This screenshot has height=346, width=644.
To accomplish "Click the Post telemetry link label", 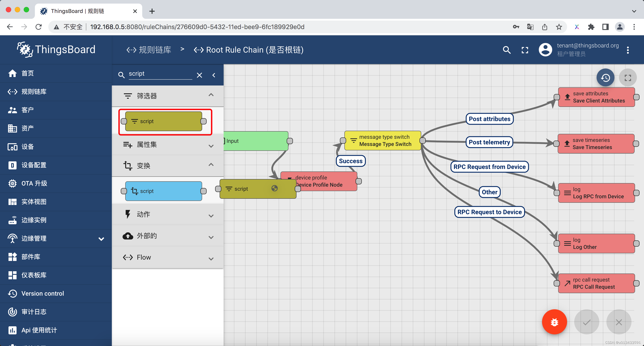I will tap(489, 142).
